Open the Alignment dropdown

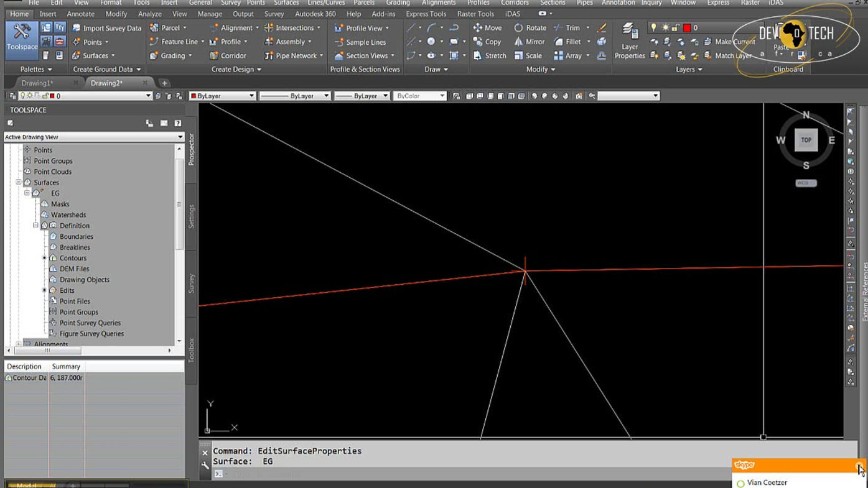[235, 28]
